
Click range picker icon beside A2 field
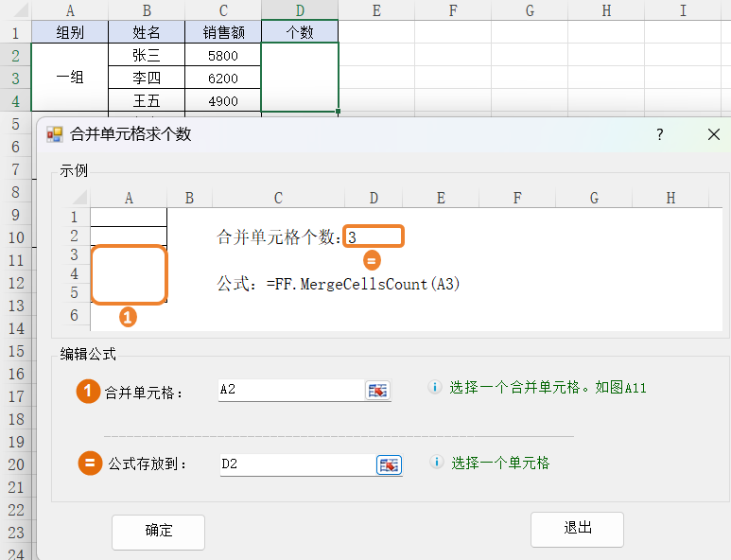tap(377, 390)
